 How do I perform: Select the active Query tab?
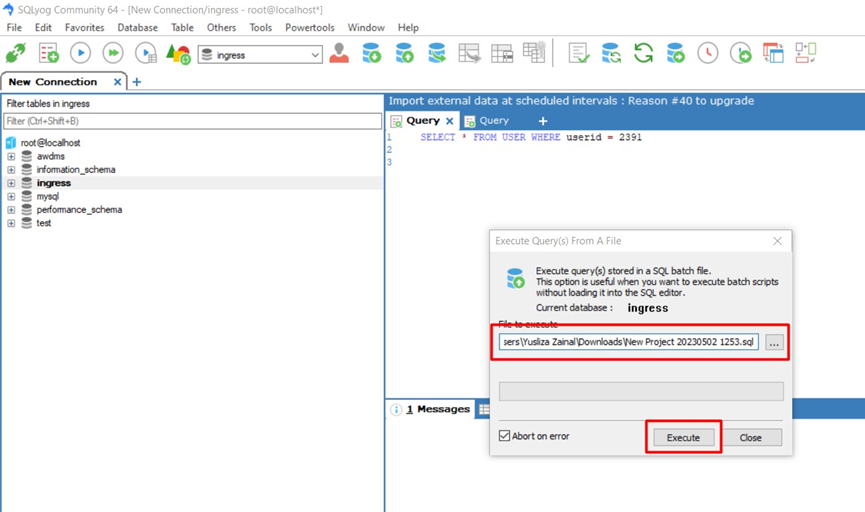coord(423,121)
